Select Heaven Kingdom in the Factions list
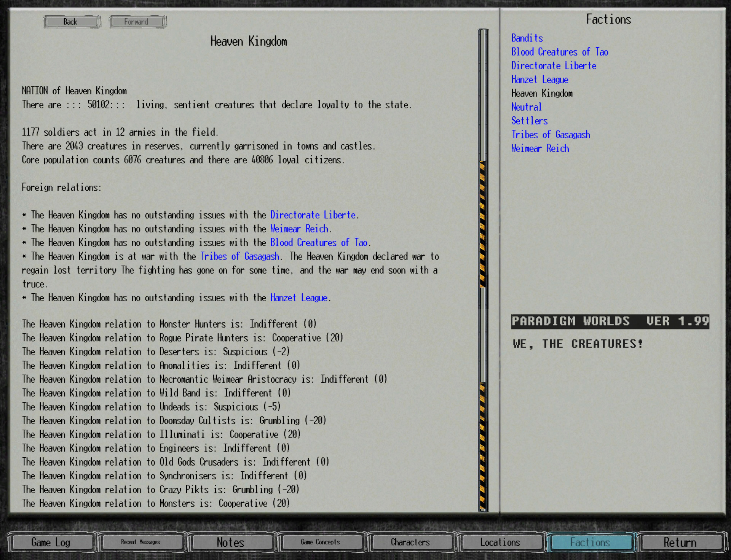Viewport: 731px width, 560px height. pos(542,93)
